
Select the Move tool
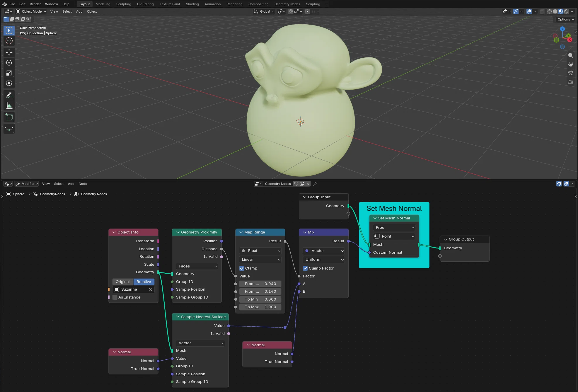9,52
